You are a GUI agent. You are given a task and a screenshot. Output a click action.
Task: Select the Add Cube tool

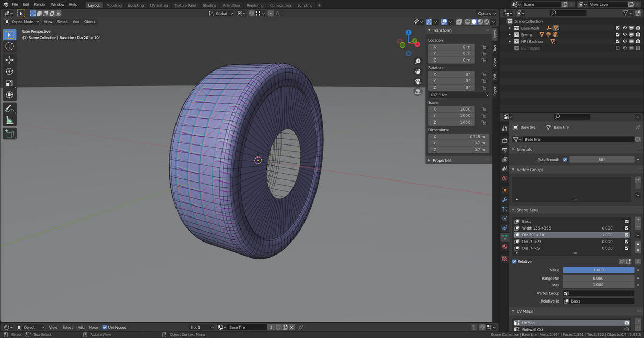[9, 134]
